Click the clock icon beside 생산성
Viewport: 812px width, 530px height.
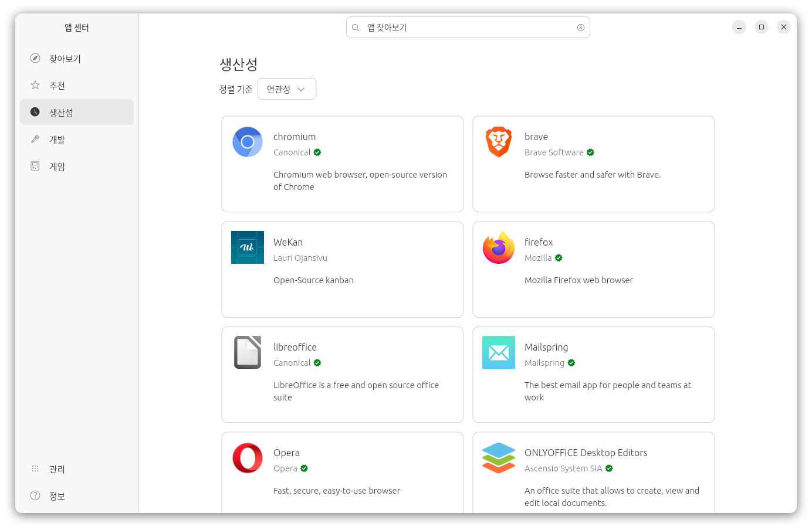point(35,112)
